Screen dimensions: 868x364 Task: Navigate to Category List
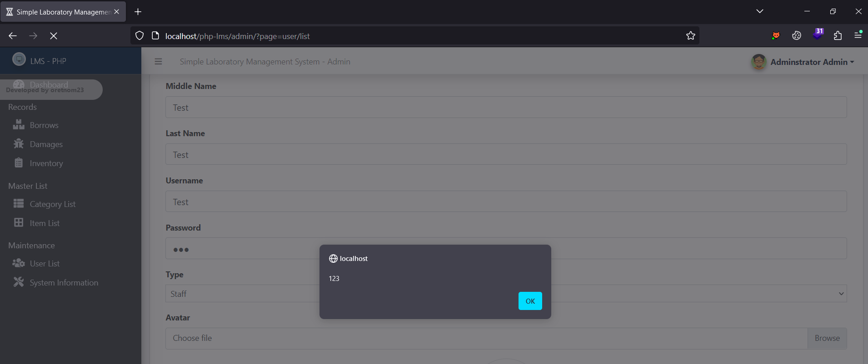[x=53, y=204]
